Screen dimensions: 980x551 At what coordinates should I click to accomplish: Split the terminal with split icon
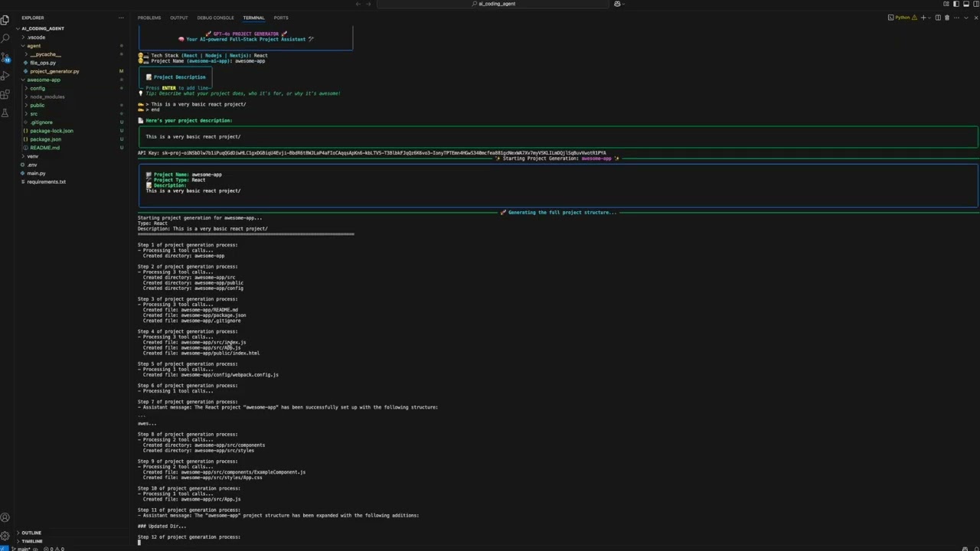pos(938,18)
